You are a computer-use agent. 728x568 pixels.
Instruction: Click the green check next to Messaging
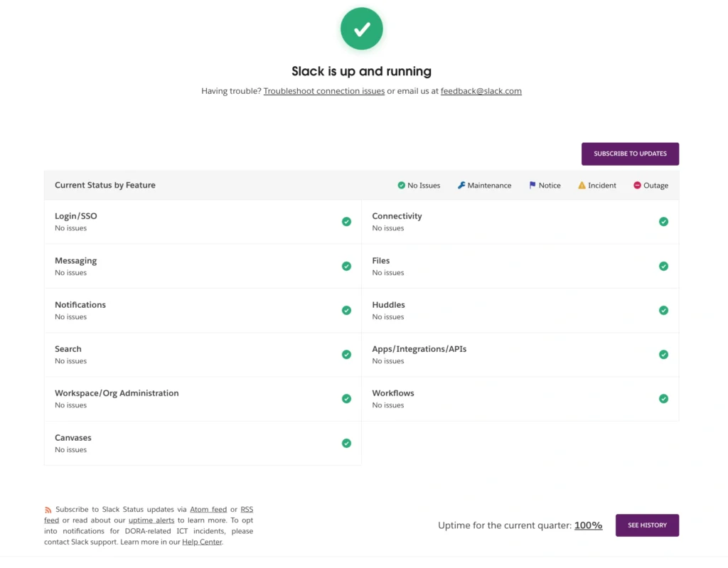click(x=346, y=266)
